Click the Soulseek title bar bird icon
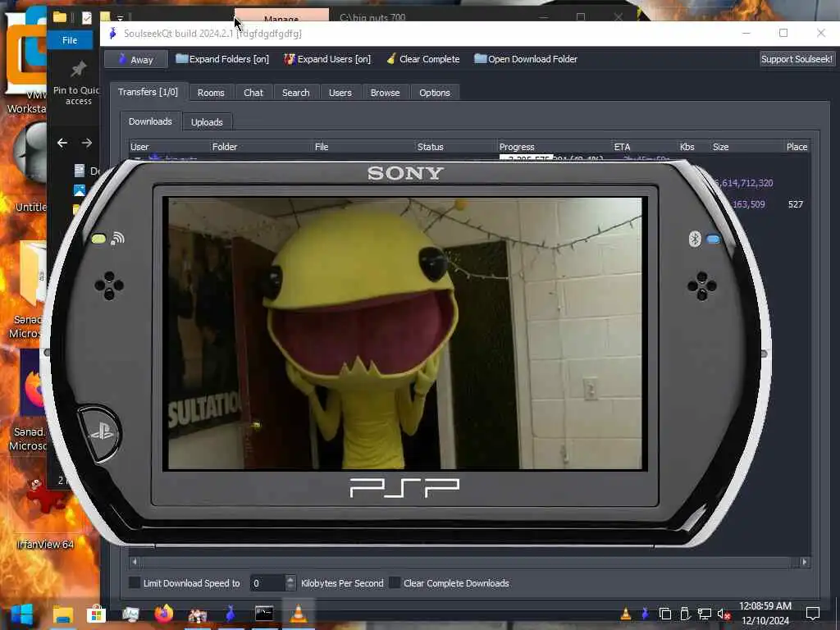Screen dimensions: 840x630 pyautogui.click(x=112, y=33)
